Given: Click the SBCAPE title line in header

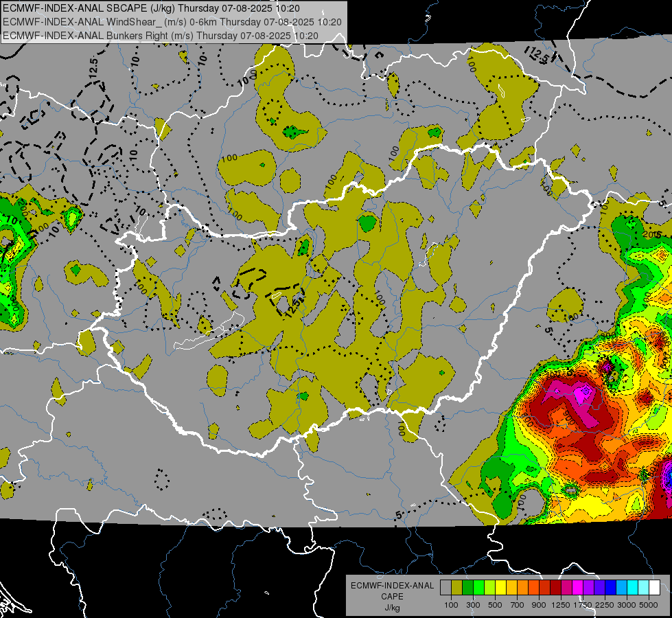Looking at the screenshot, I should 151,8.
